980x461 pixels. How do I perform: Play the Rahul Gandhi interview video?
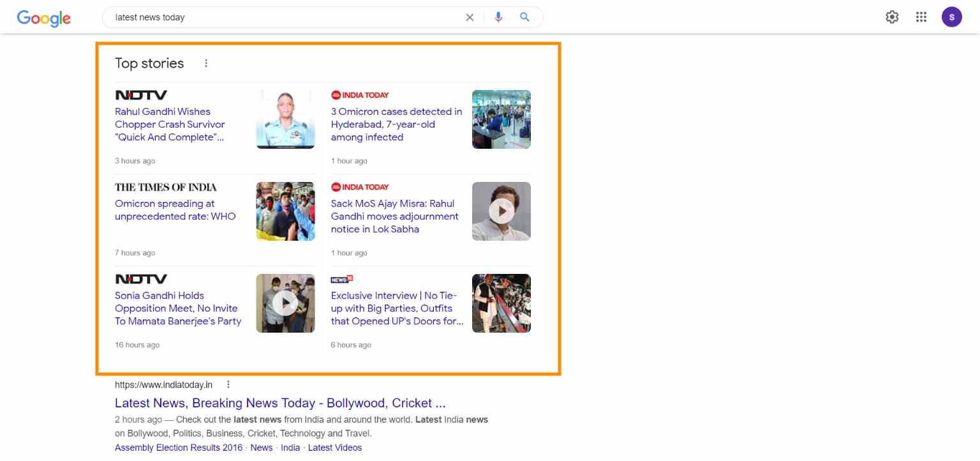coord(501,211)
